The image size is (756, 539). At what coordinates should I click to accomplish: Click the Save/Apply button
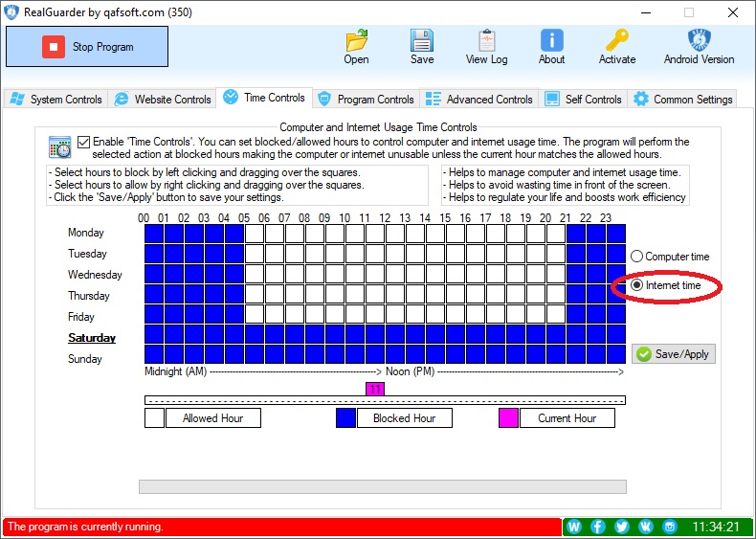pos(673,354)
